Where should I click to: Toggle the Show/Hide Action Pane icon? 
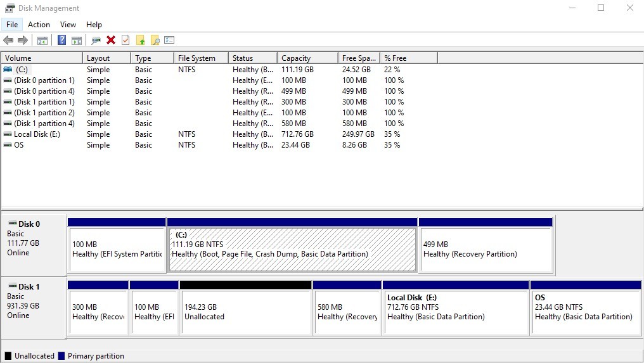77,41
